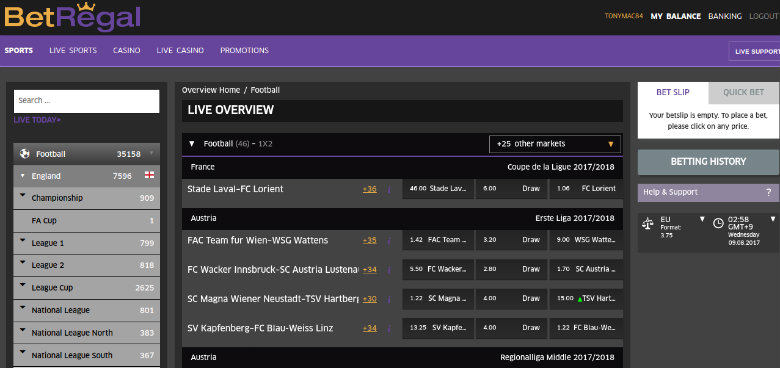The width and height of the screenshot is (780, 368).
Task: Open BETTING HISTORY
Action: (x=708, y=162)
